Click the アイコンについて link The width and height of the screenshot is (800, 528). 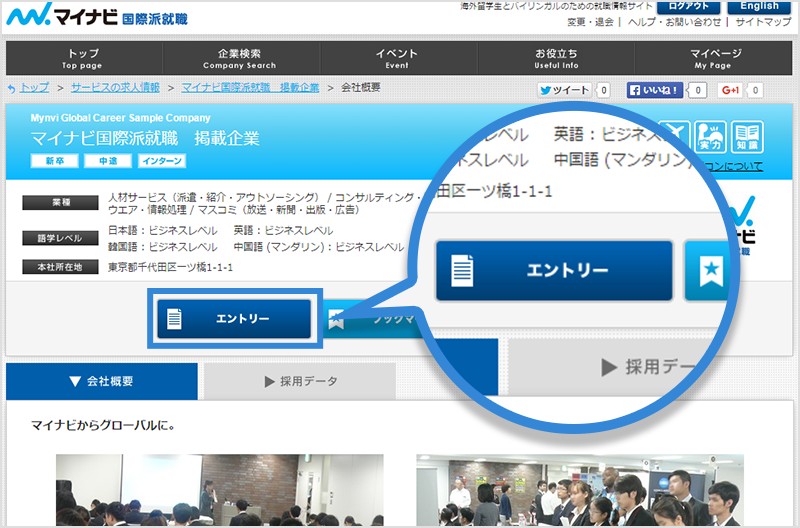tap(733, 166)
